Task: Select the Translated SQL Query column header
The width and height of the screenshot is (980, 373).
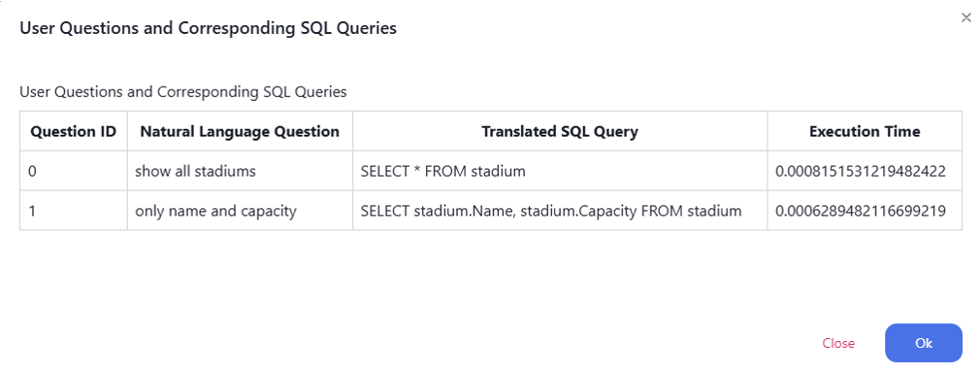Action: pyautogui.click(x=560, y=131)
